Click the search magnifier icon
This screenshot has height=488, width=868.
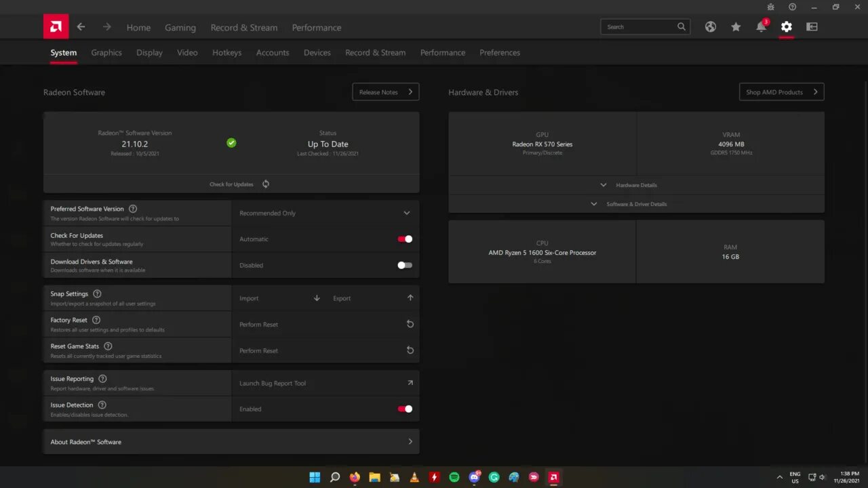coord(682,27)
